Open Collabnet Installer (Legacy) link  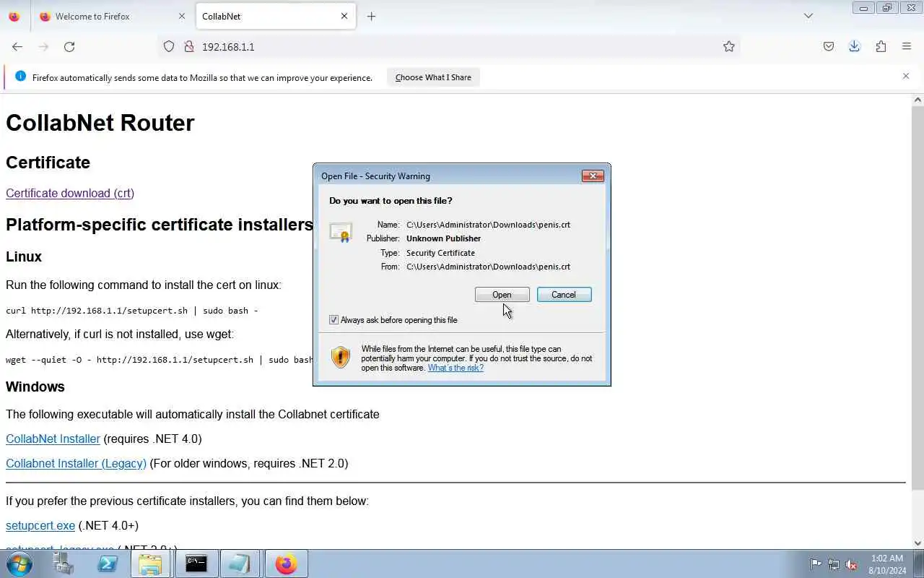76,463
